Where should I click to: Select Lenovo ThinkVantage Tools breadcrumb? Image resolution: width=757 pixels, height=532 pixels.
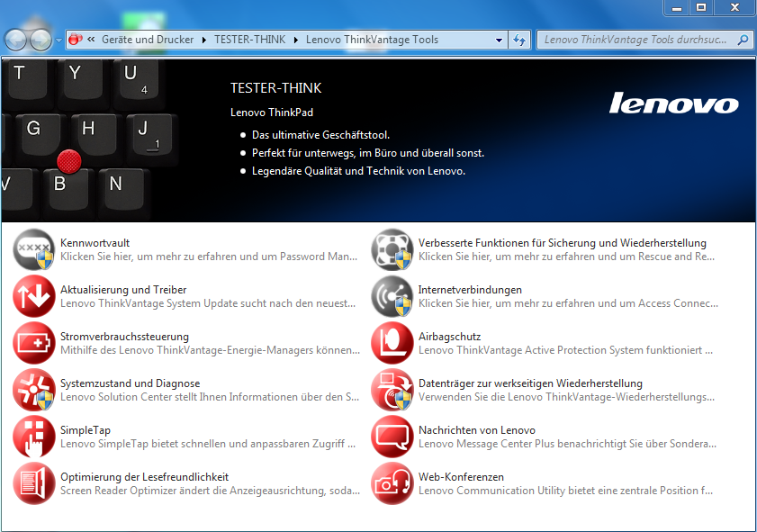(x=372, y=40)
